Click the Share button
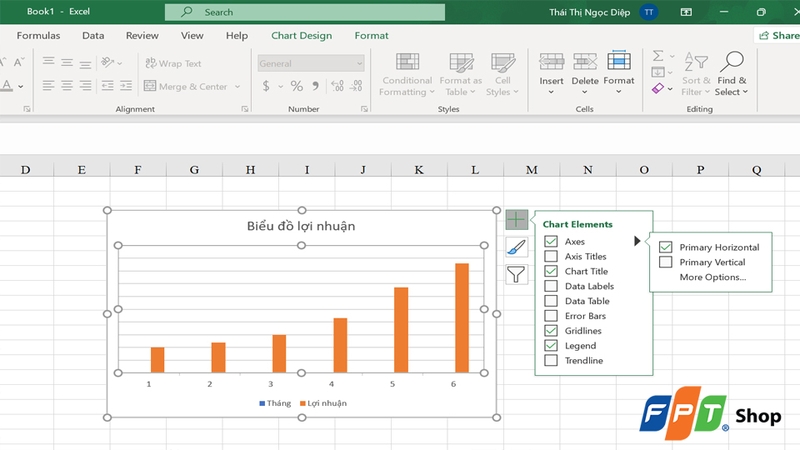Screen dimensions: 800x450 [777, 35]
